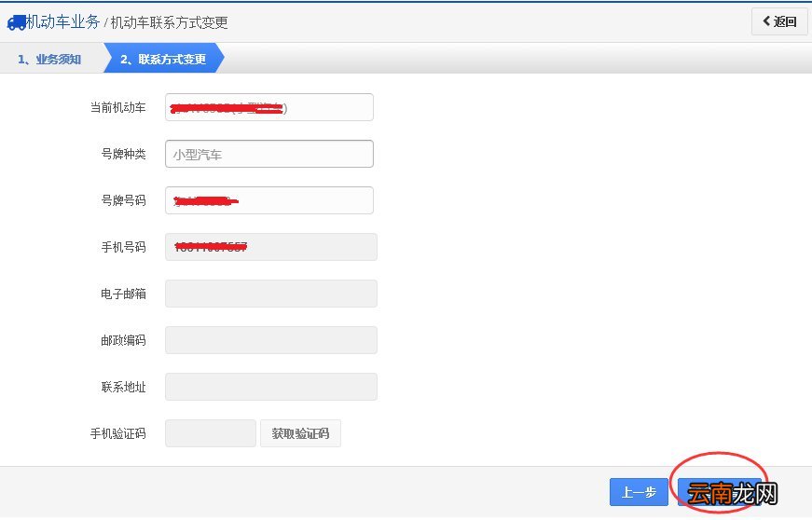Click the back chevron in 返回 button
This screenshot has height=520, width=812.
[x=766, y=21]
